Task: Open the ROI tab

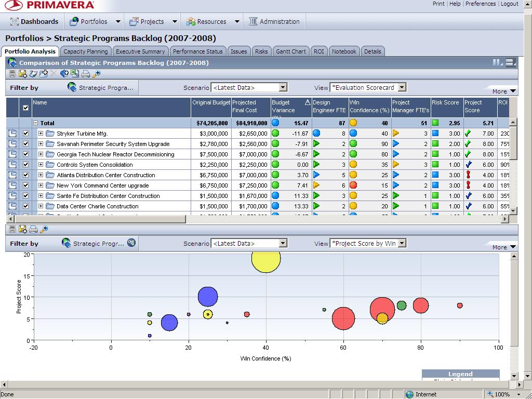Action: pyautogui.click(x=318, y=51)
